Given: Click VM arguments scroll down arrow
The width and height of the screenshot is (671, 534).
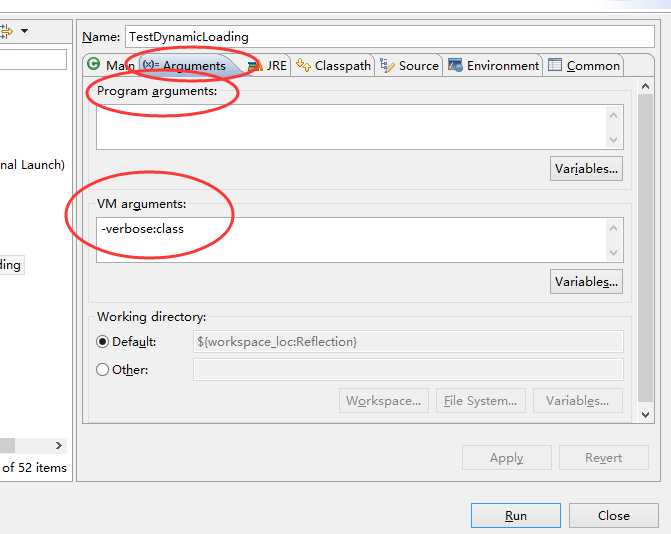Looking at the screenshot, I should [614, 252].
